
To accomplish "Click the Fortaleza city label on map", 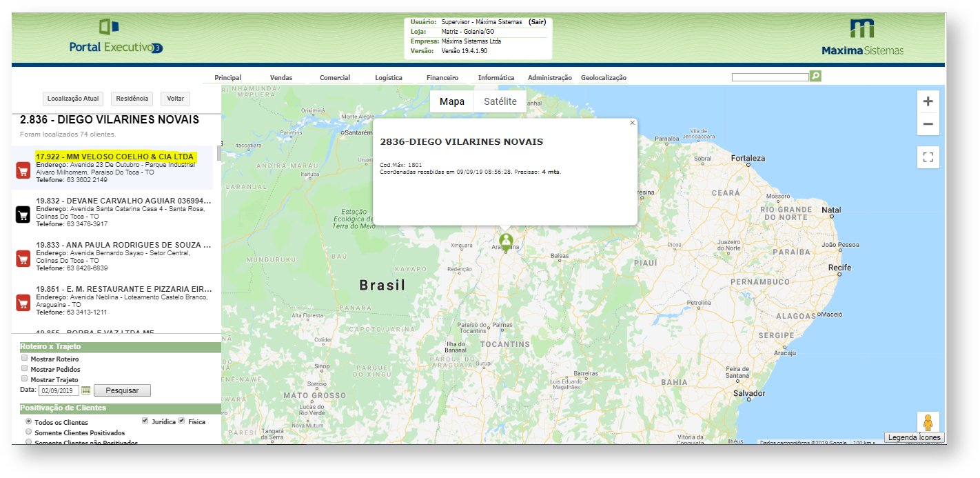I will tap(748, 158).
